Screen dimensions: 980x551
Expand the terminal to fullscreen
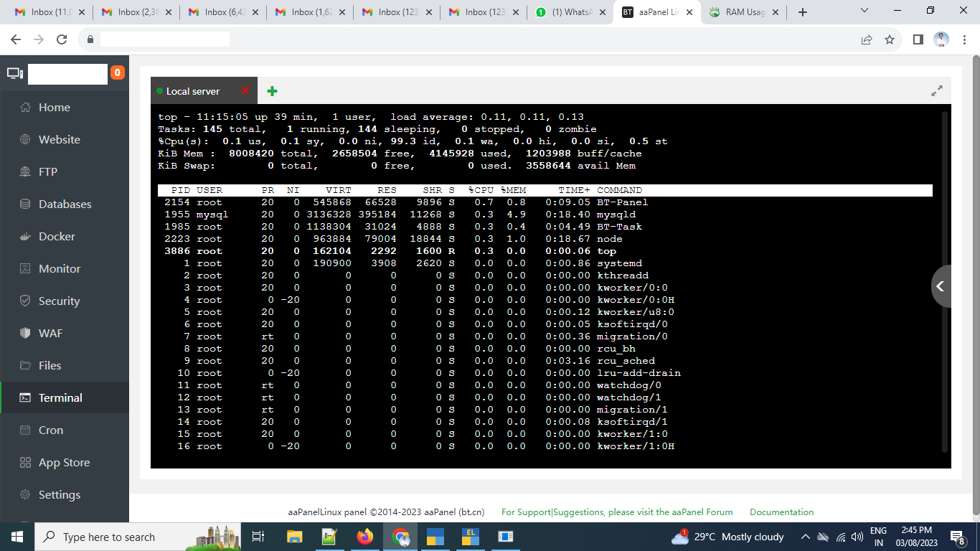tap(936, 91)
